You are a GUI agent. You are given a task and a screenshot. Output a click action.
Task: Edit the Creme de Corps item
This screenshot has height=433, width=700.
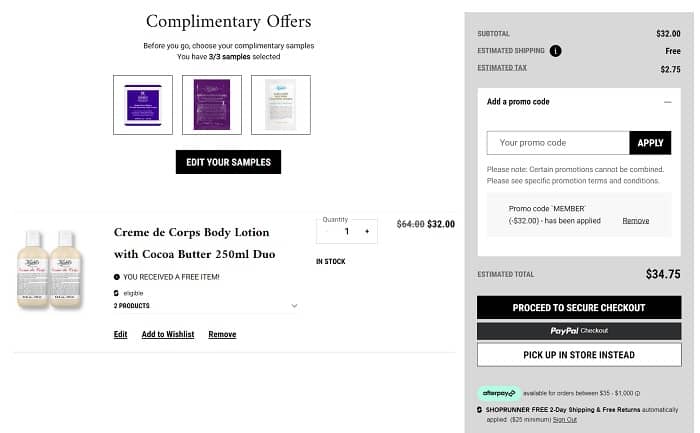coord(120,334)
